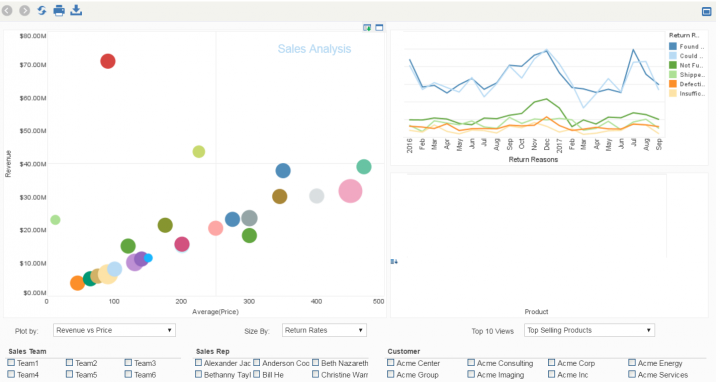
Task: Enable the Team3 filter
Action: click(x=128, y=363)
